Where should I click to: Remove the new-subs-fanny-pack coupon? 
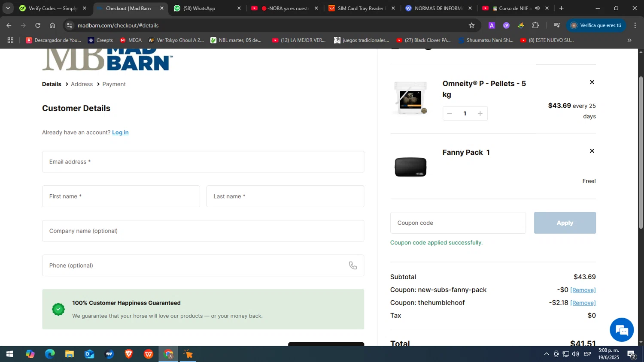click(x=583, y=290)
